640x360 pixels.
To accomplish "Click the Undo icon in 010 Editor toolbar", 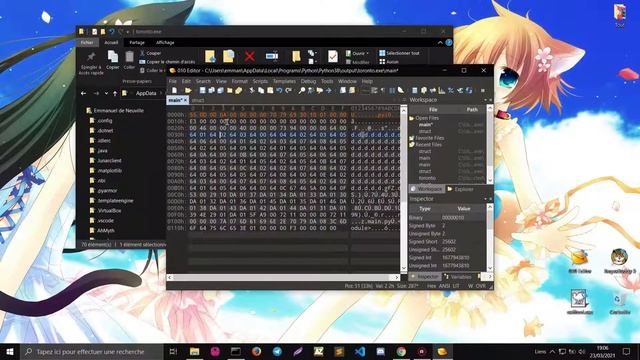I will (279, 90).
